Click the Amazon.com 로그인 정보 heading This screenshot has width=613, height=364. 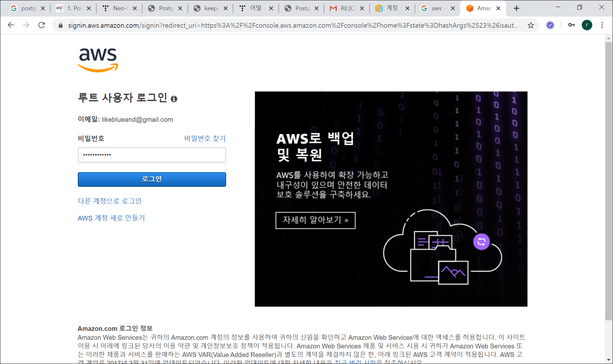[115, 329]
